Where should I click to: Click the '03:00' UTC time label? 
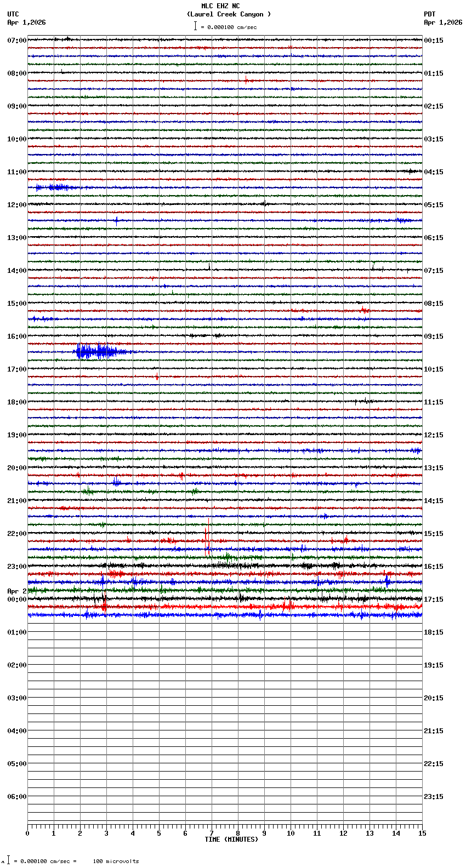17,698
